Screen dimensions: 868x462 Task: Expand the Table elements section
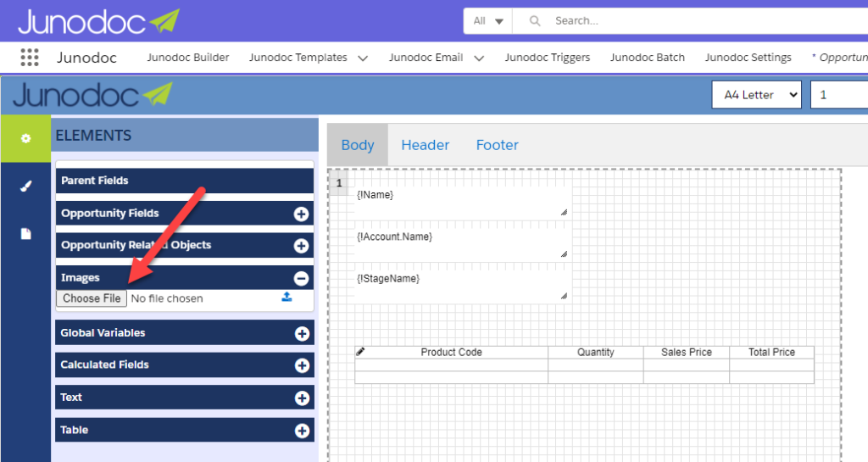(302, 431)
